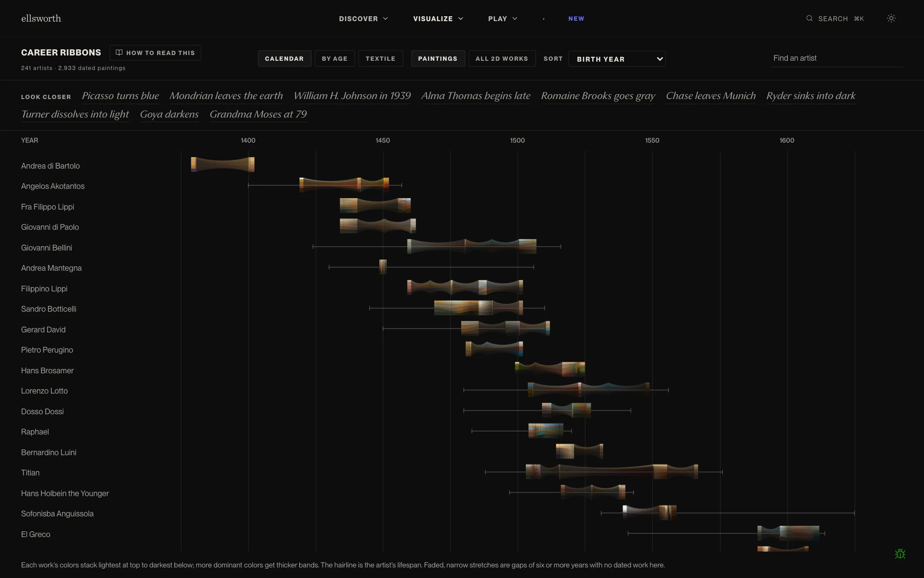Click the search magnifier icon
Screen dimensions: 924x578
pos(809,18)
